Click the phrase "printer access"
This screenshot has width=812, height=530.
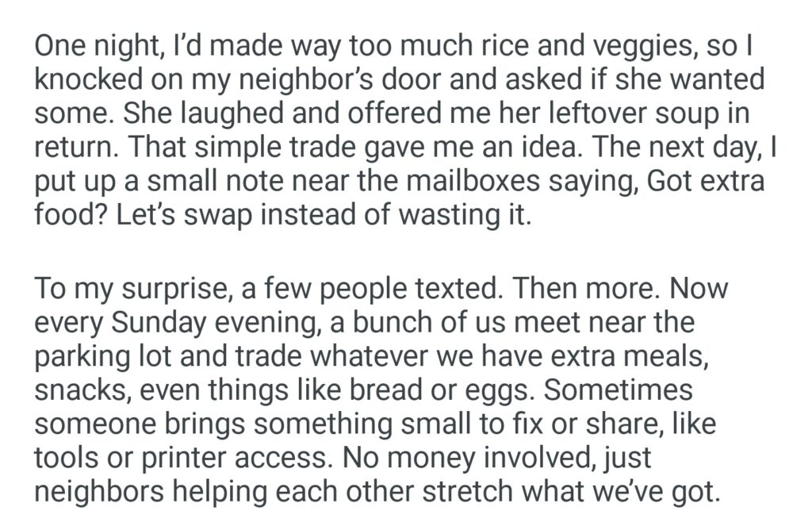[x=193, y=459]
